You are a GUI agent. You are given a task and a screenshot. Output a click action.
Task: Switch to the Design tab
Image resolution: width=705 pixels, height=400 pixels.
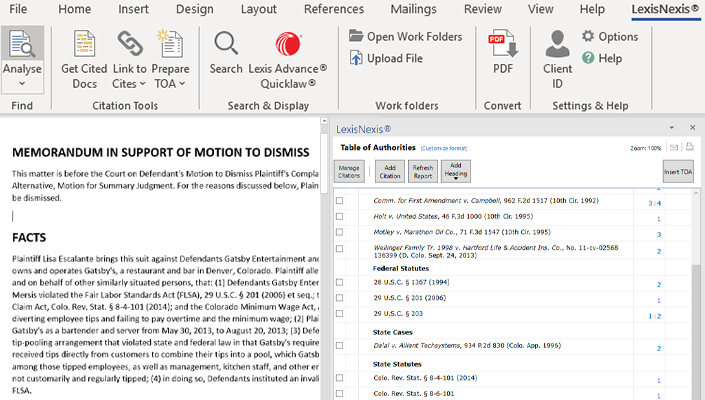pos(195,9)
